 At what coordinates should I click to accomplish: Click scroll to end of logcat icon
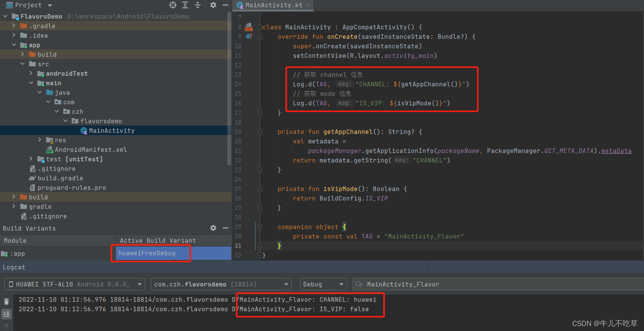click(x=6, y=314)
